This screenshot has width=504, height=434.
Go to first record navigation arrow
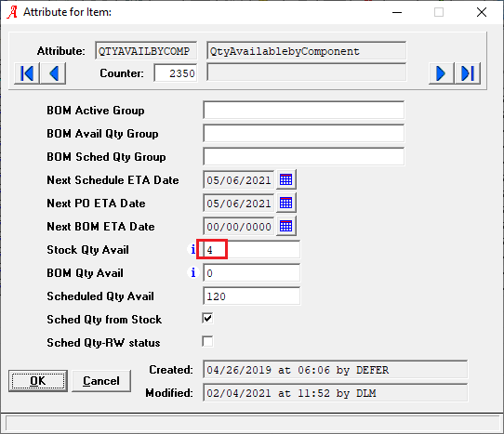27,73
